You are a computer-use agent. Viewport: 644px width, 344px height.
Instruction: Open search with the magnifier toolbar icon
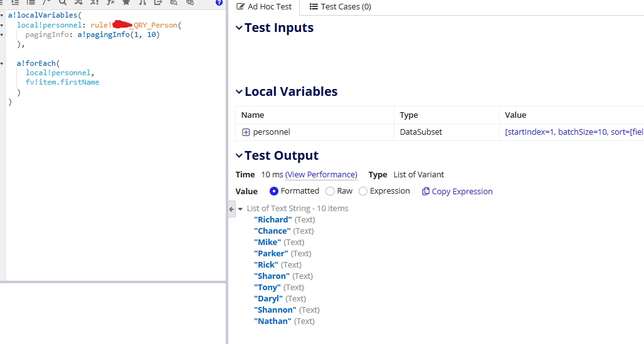tap(63, 2)
